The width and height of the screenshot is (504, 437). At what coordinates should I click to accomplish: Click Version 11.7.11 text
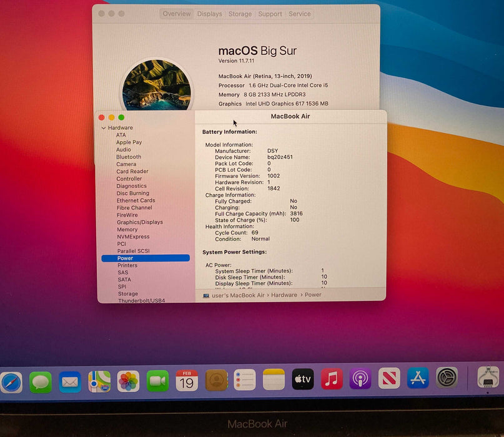click(236, 61)
